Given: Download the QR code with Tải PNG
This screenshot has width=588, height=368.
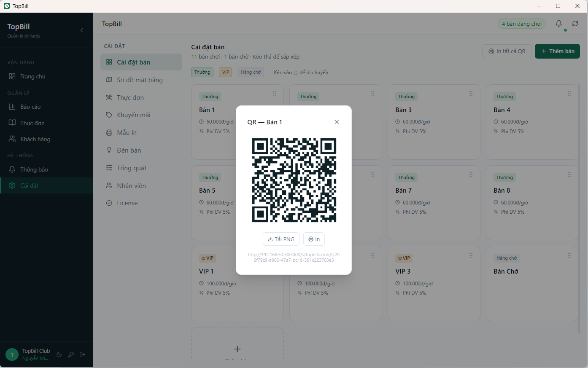Looking at the screenshot, I should (281, 239).
